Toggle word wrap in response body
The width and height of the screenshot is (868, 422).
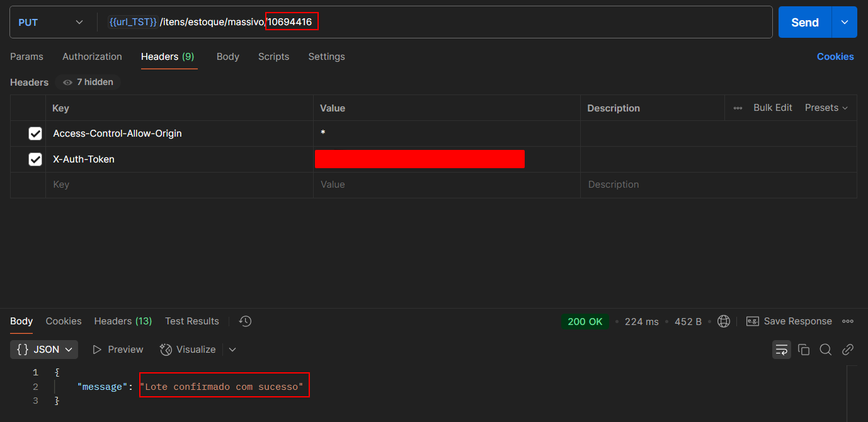point(781,350)
